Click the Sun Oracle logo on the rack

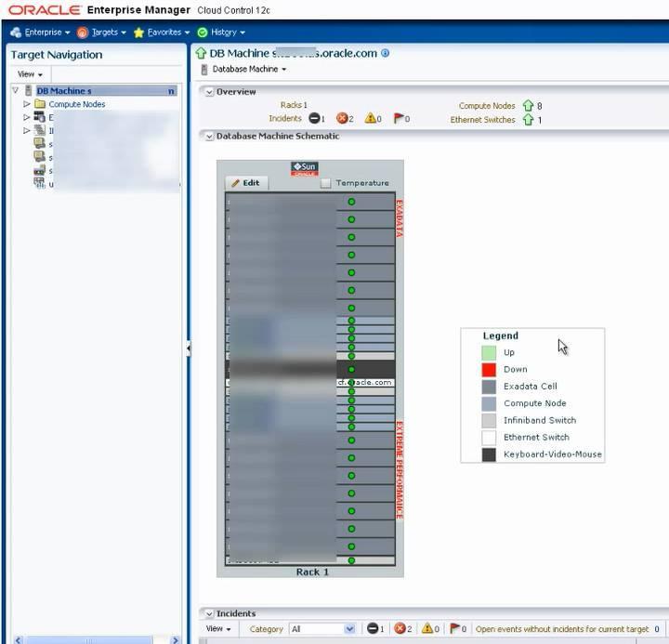305,168
